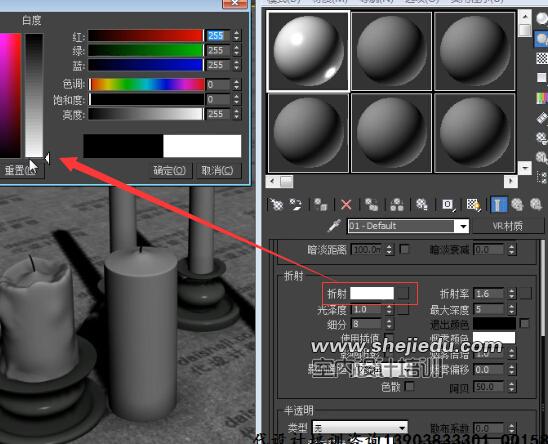Image resolution: width=548 pixels, height=444 pixels.
Task: Click spinner arrows for 最大深度 5
Action: [512, 309]
